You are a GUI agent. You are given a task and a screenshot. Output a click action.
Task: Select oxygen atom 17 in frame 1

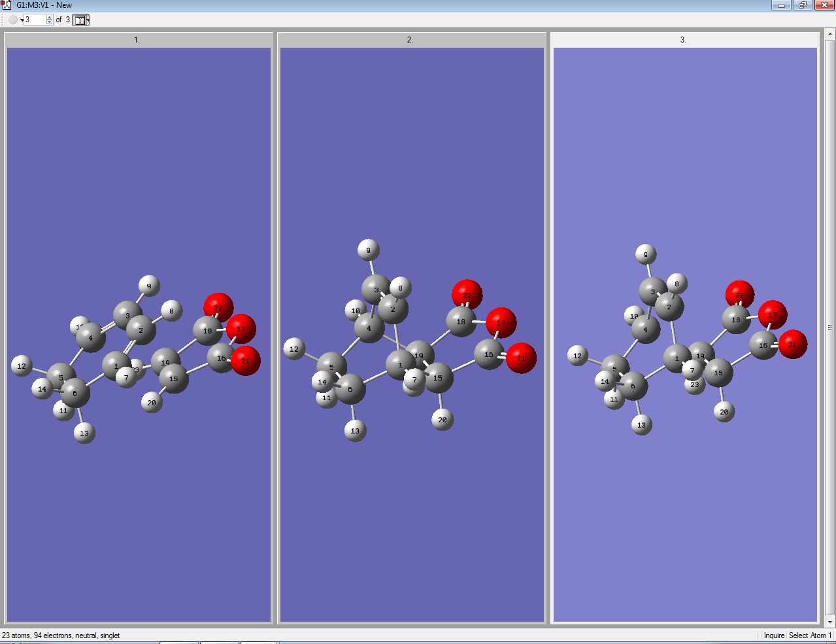[x=242, y=328]
